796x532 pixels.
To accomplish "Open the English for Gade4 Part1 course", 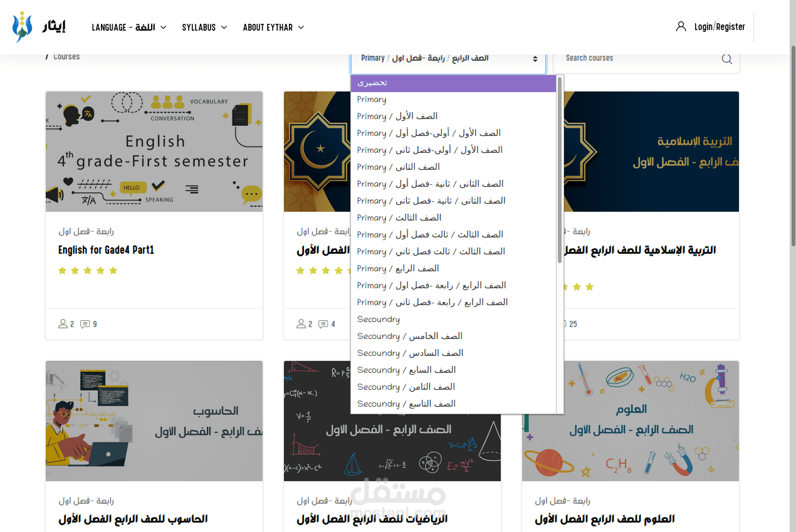I will click(x=105, y=249).
